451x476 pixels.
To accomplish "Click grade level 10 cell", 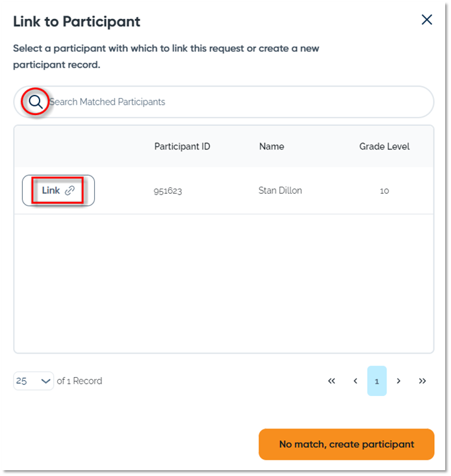I will click(384, 191).
